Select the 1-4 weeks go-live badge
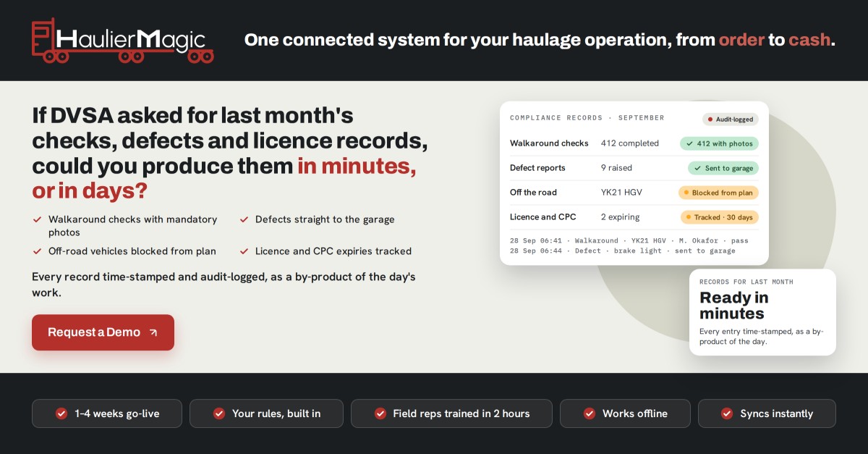Image resolution: width=868 pixels, height=454 pixels. point(107,413)
